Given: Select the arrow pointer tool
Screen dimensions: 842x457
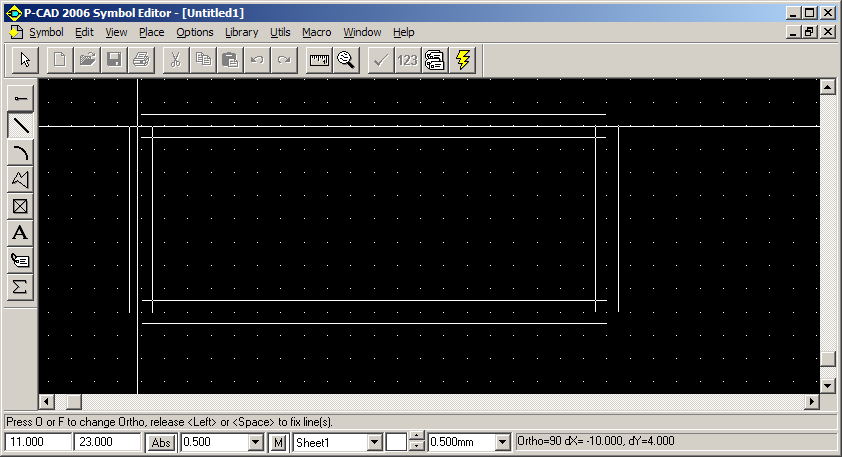Looking at the screenshot, I should 25,60.
